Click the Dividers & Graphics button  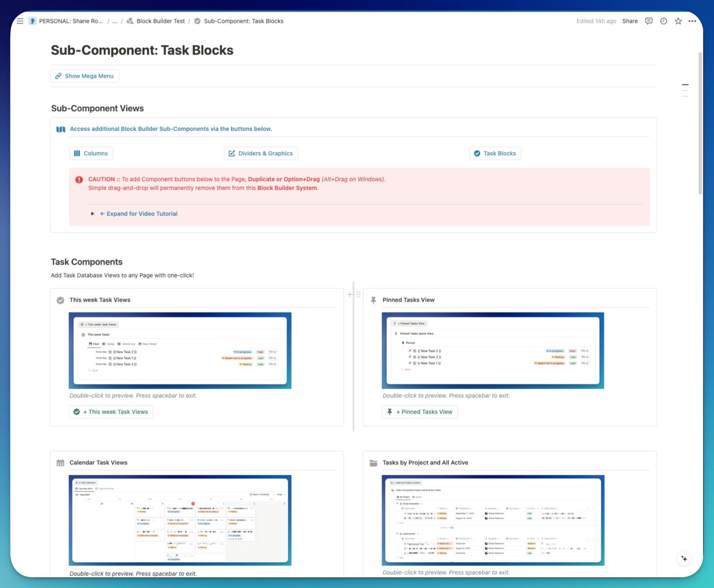click(261, 153)
